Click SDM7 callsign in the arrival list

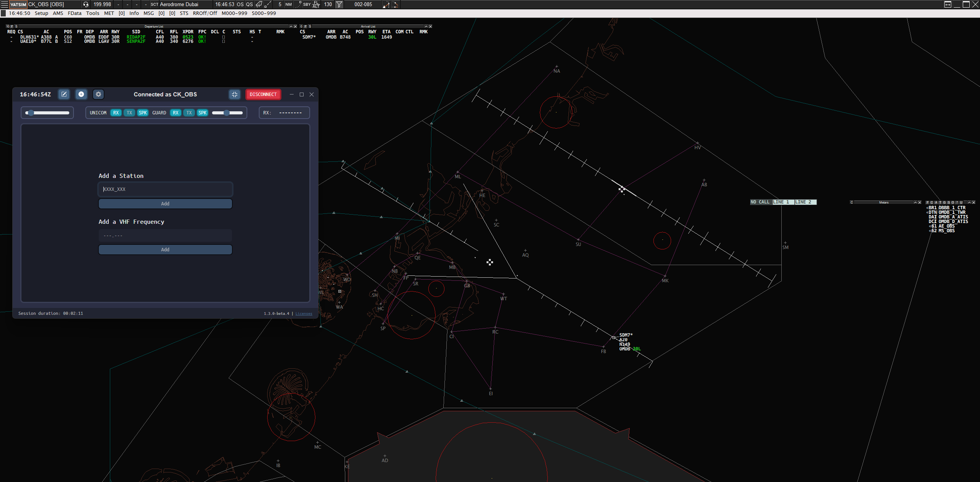pos(309,37)
